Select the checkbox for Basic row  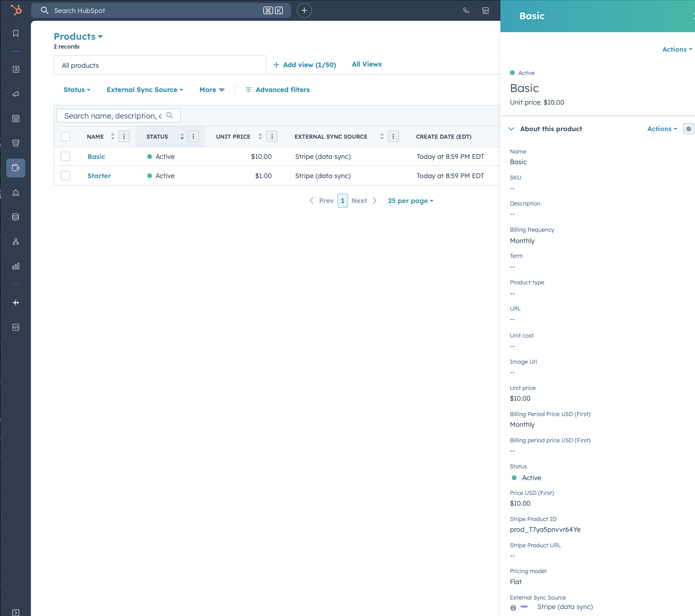65,156
